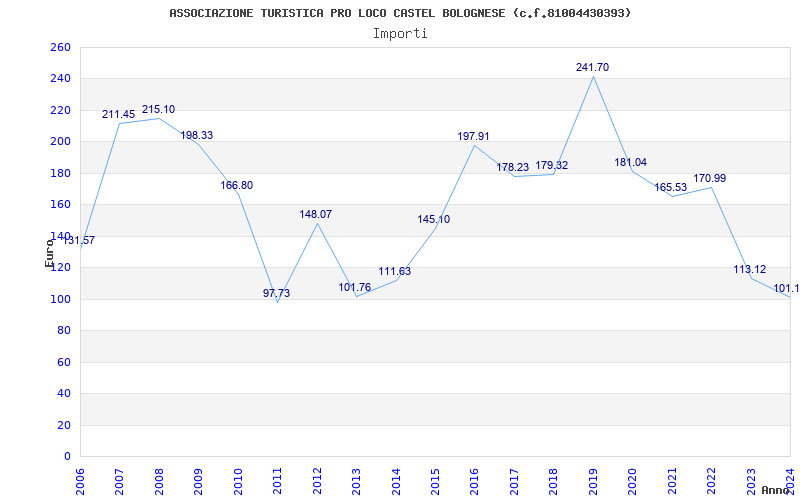
Task: Click the x-axis year 2023
Action: click(751, 482)
